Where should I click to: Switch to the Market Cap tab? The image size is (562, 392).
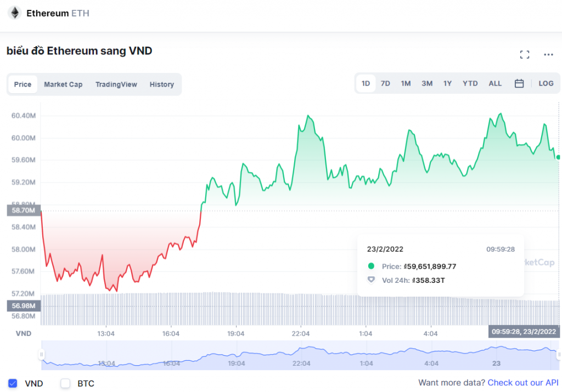(x=63, y=84)
